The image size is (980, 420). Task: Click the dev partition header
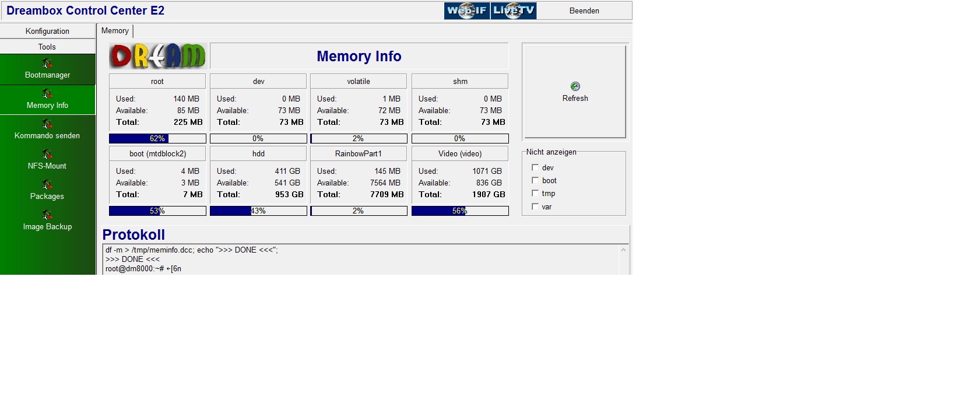258,81
